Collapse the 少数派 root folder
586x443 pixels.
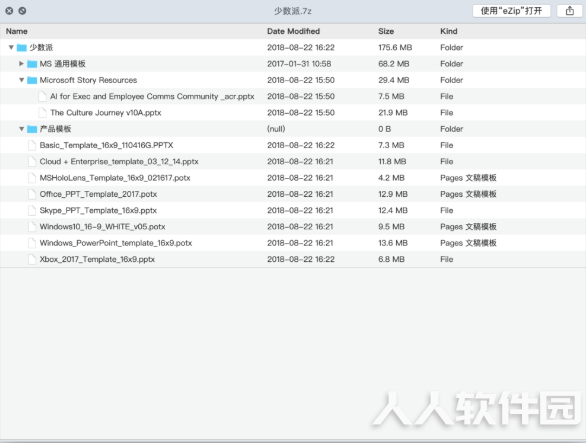(x=11, y=47)
